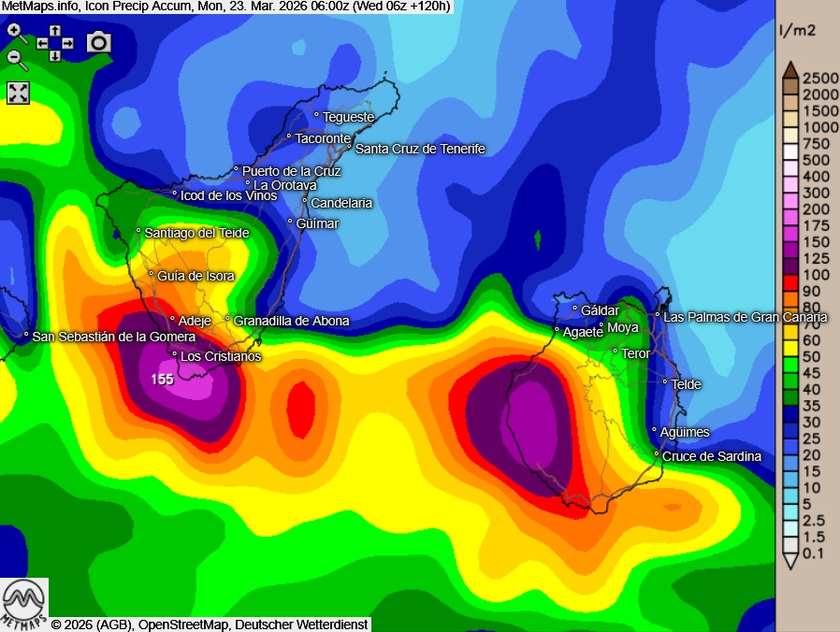
Task: Pan the map up with arrow
Action: (55, 31)
